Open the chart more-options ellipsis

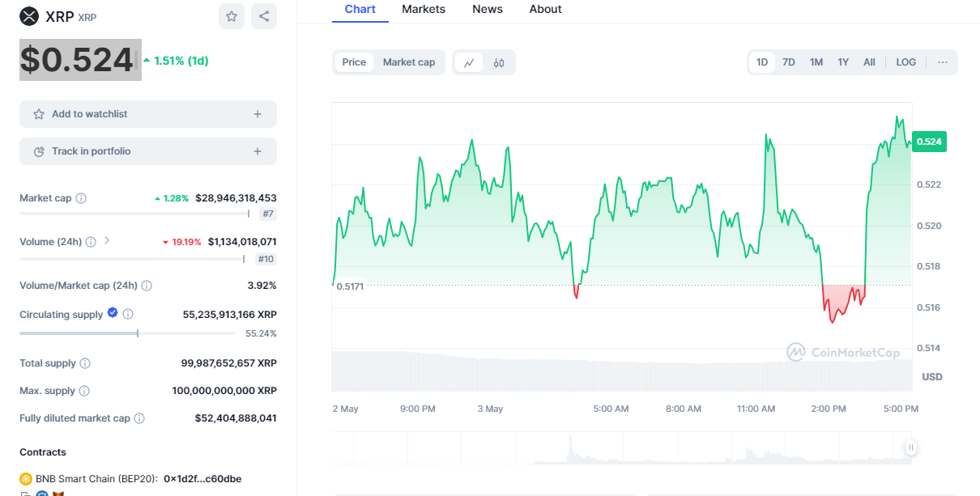click(x=943, y=62)
